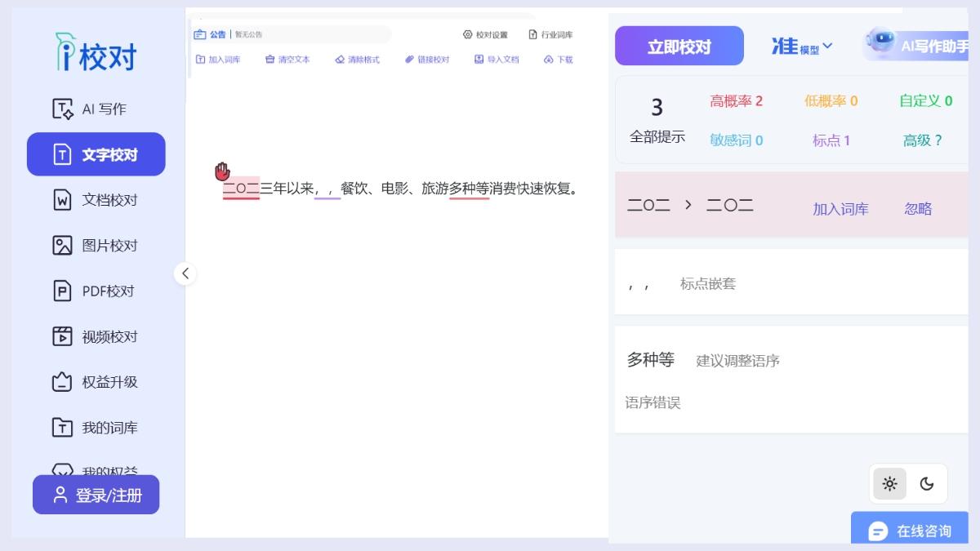Toggle the 标点 punctuation filter

832,140
